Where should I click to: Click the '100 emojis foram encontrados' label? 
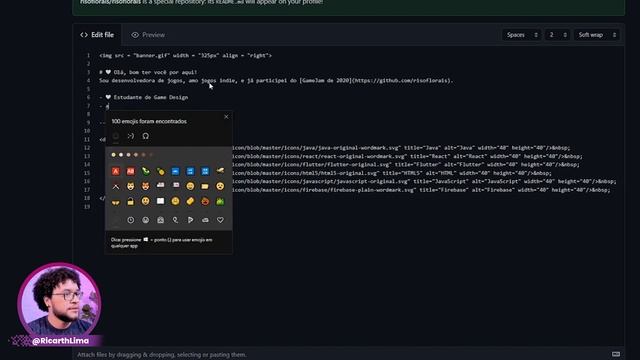point(149,122)
